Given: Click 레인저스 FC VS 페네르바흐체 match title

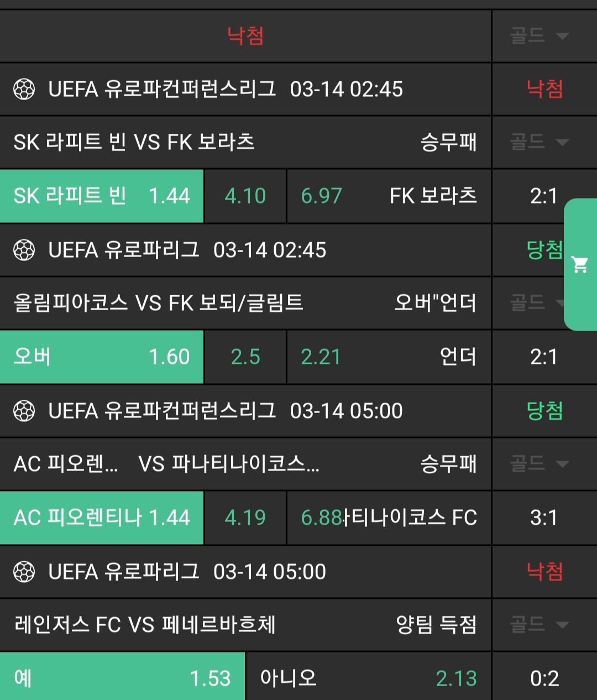Looking at the screenshot, I should pyautogui.click(x=145, y=625).
